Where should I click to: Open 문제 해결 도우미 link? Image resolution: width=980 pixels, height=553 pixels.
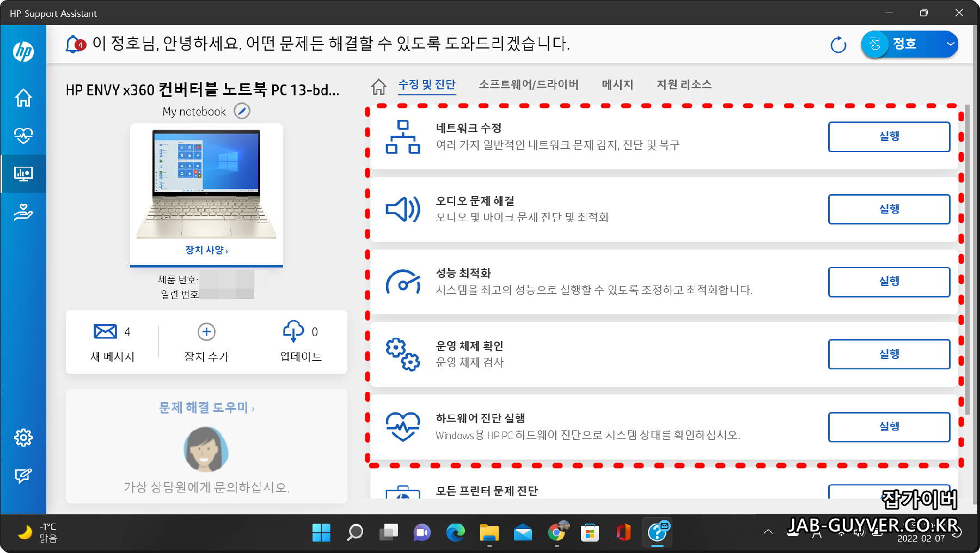pos(206,408)
